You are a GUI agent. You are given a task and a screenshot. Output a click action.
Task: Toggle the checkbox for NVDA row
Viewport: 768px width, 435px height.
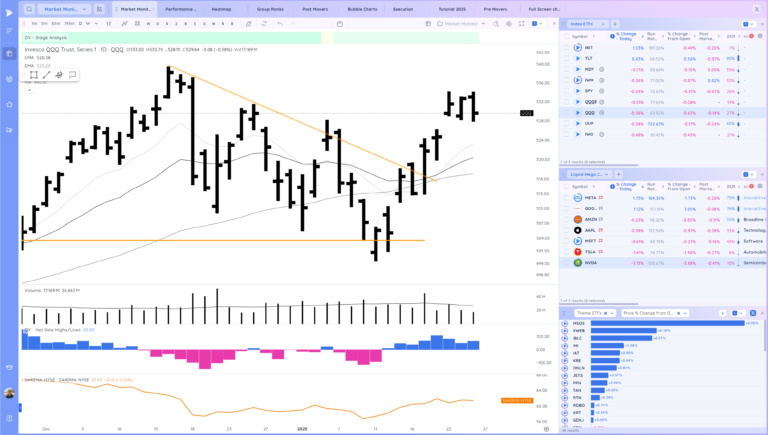pyautogui.click(x=566, y=263)
